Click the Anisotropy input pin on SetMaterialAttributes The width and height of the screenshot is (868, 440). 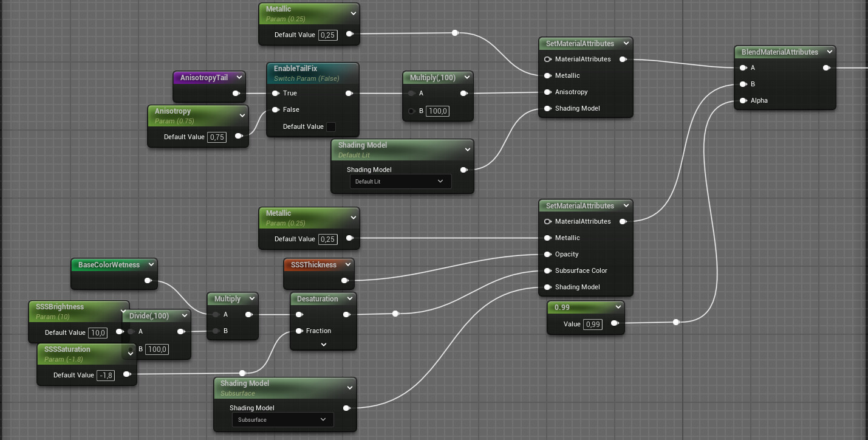(x=548, y=92)
